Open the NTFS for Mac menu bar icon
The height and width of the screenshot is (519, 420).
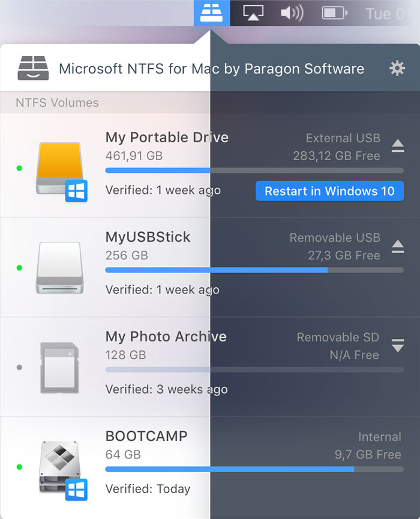pyautogui.click(x=212, y=13)
